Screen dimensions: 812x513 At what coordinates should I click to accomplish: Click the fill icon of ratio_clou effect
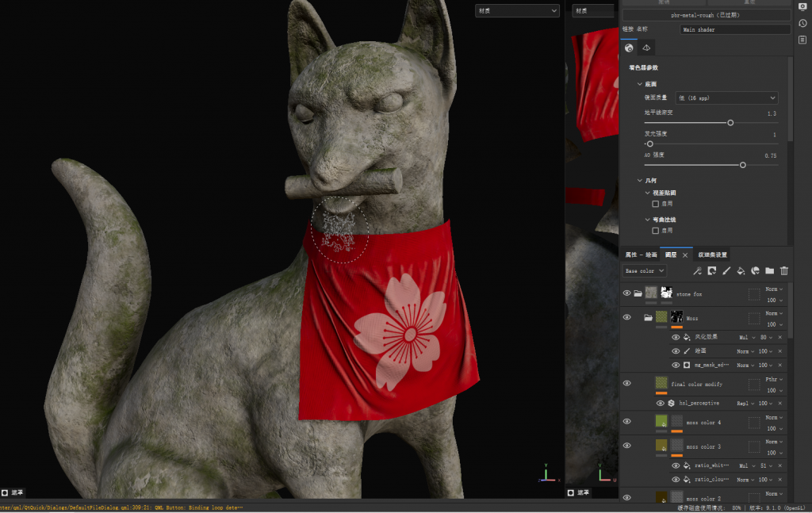[687, 480]
